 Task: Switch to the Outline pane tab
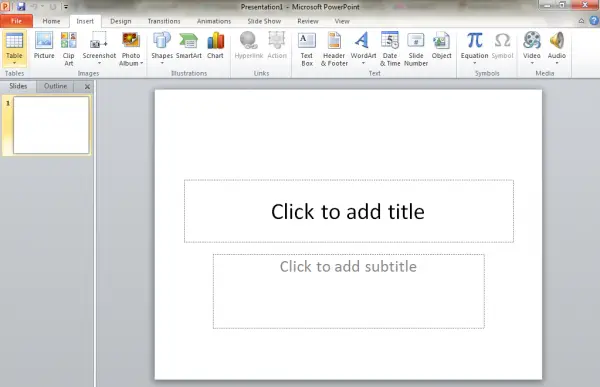55,86
